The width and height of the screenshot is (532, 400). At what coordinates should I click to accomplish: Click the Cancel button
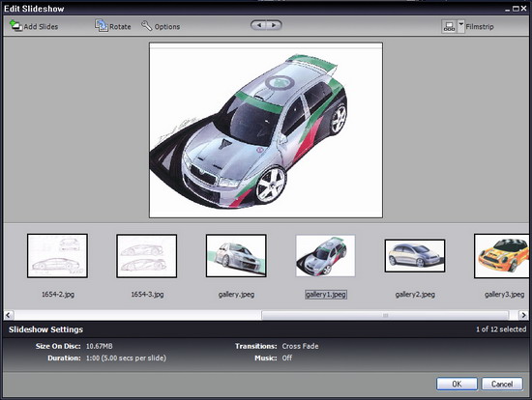coord(502,384)
